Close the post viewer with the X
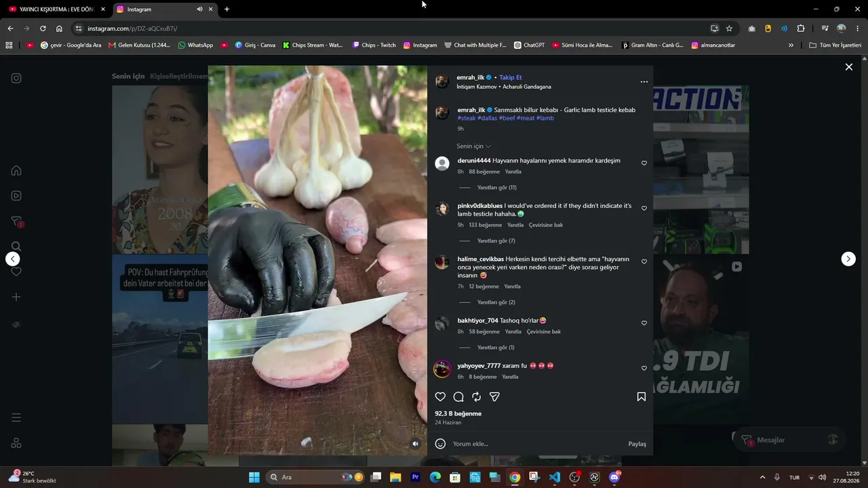The width and height of the screenshot is (868, 488). coord(848,67)
